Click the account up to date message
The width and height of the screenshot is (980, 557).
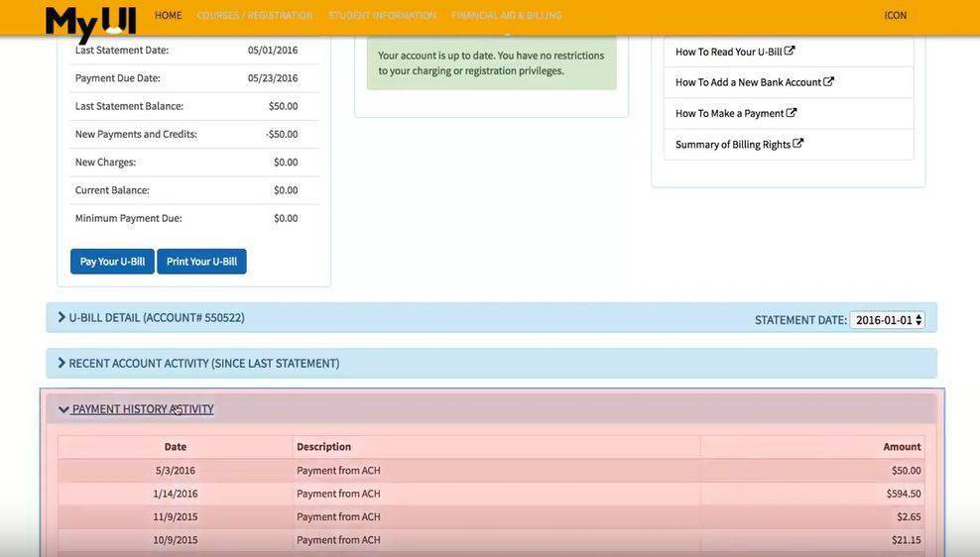[x=491, y=63]
